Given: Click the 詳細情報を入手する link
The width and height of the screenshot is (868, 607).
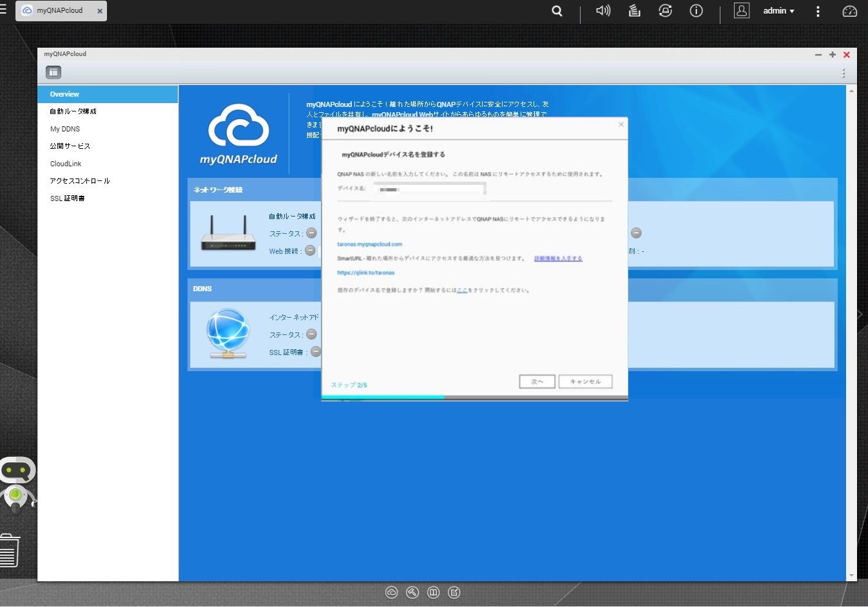Looking at the screenshot, I should (558, 258).
